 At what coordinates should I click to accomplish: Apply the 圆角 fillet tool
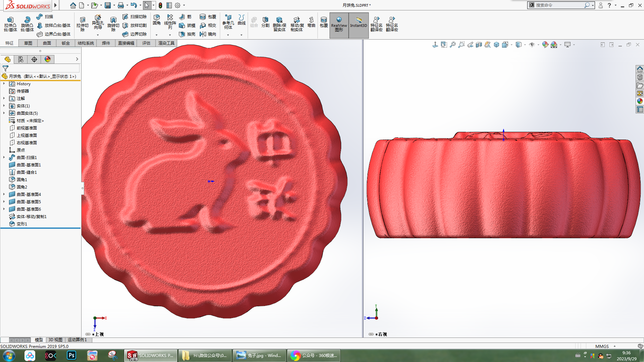[157, 20]
